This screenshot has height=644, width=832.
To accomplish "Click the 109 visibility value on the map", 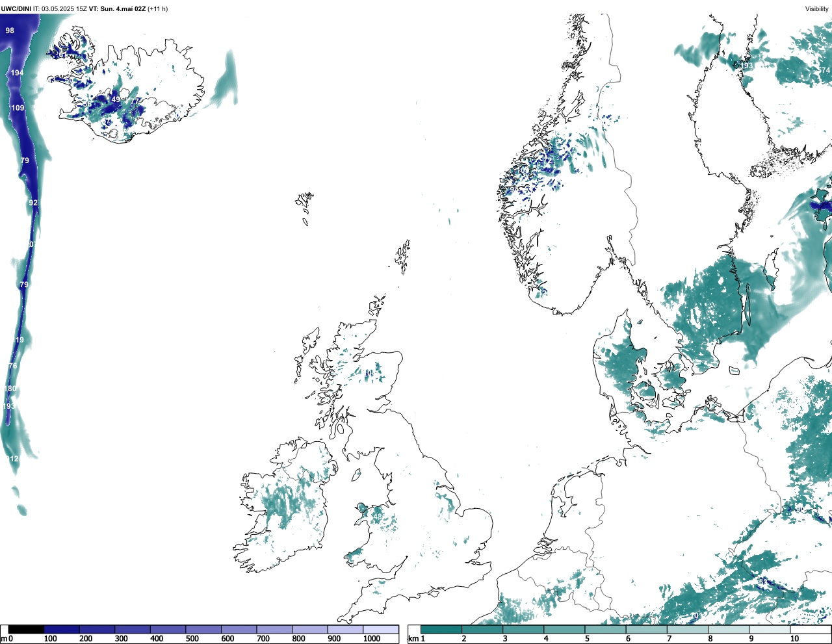I will point(18,108).
